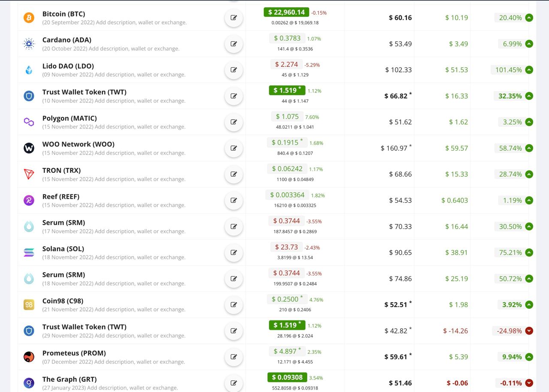Edit the WOO Network (WOO) entry
This screenshot has height=392, width=549.
[234, 148]
